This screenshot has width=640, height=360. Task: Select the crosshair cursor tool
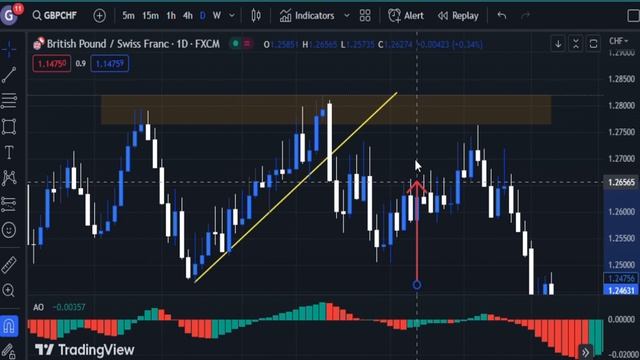coord(9,49)
